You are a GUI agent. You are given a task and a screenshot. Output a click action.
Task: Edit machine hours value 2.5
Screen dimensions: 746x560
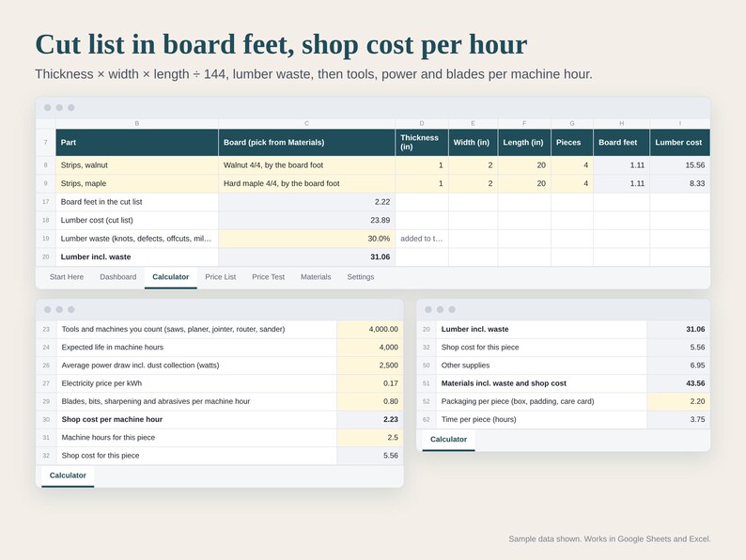369,438
